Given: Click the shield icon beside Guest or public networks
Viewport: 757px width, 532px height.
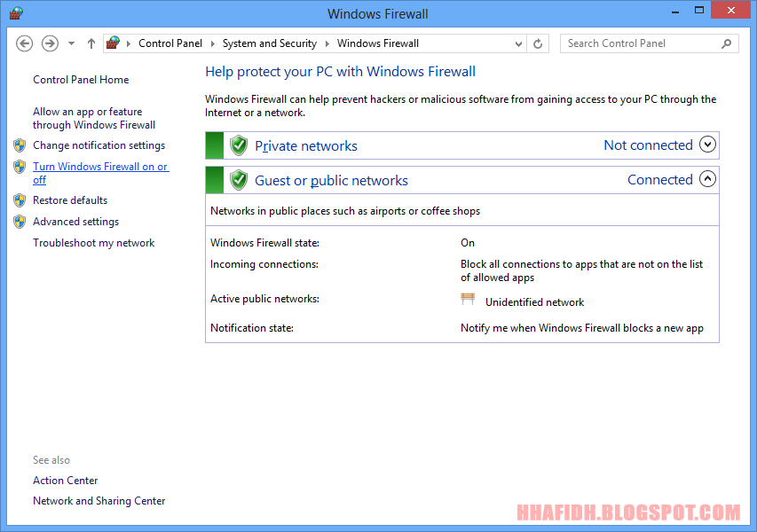Looking at the screenshot, I should pos(238,180).
